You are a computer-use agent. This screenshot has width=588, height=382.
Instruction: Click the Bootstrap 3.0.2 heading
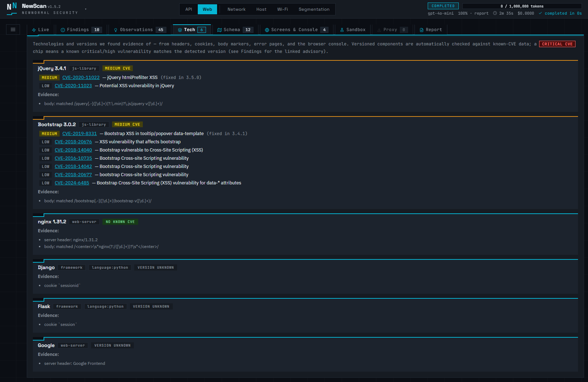coord(57,124)
